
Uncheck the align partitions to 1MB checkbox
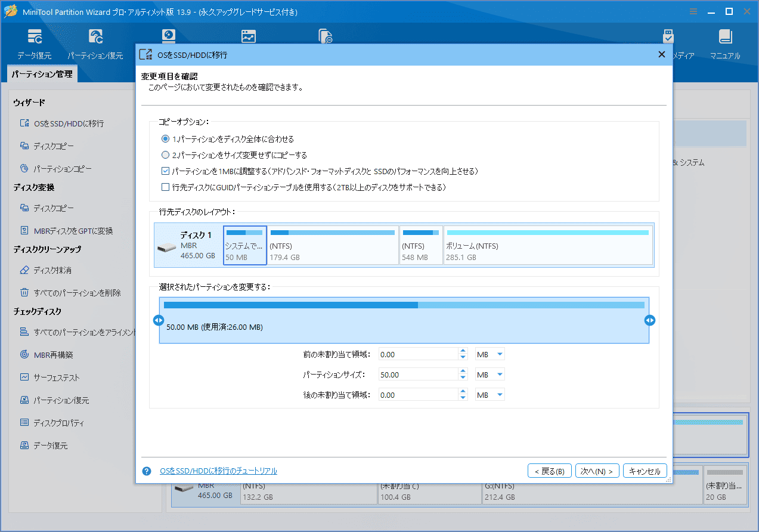point(166,171)
